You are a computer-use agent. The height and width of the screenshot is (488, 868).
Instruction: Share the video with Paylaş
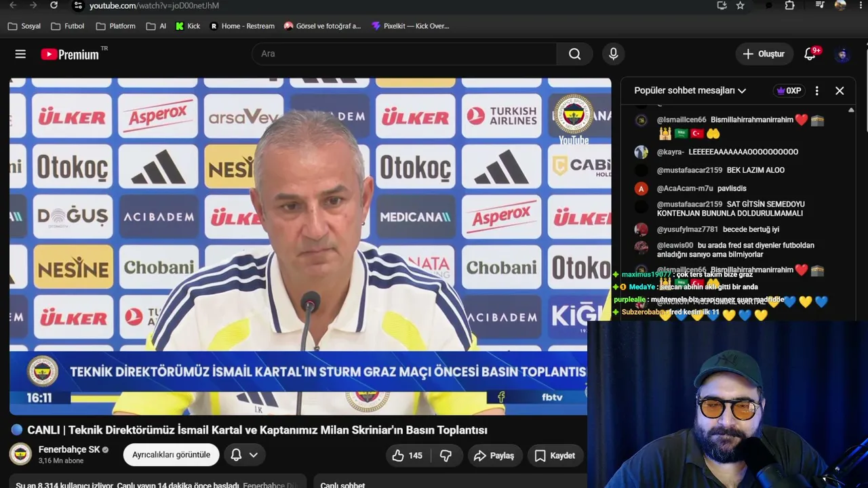[494, 455]
